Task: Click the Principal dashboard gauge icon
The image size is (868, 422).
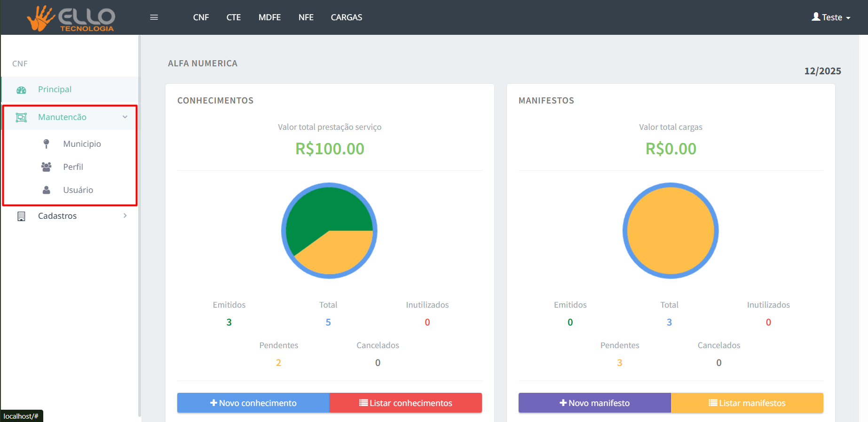Action: [x=21, y=90]
